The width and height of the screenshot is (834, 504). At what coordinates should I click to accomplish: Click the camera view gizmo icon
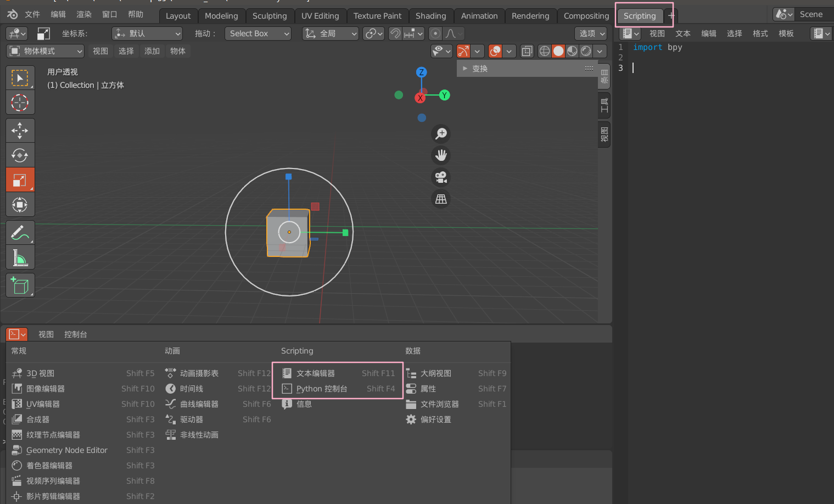coord(441,177)
